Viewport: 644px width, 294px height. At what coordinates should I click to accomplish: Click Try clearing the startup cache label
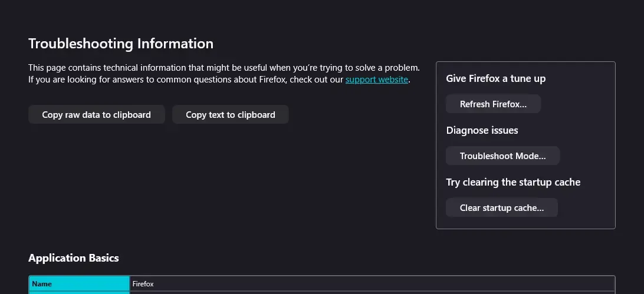click(x=514, y=182)
